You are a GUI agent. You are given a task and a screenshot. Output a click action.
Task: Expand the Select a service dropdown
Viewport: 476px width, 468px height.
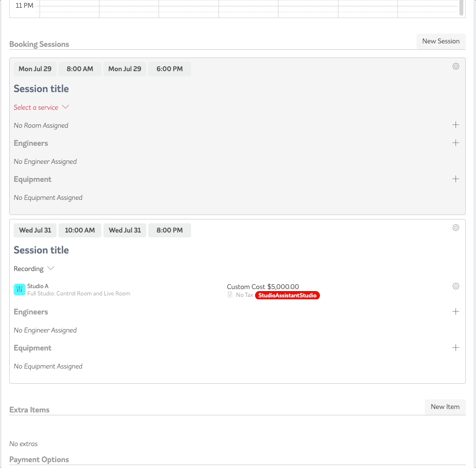(x=41, y=107)
